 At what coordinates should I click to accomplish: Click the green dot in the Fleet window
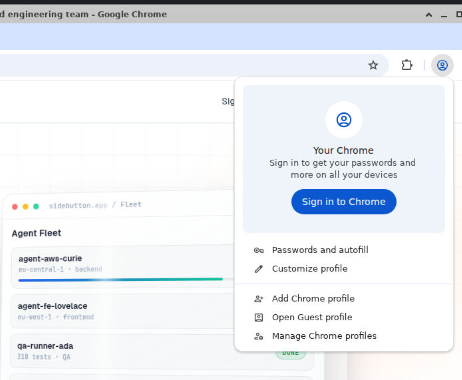[x=36, y=206]
